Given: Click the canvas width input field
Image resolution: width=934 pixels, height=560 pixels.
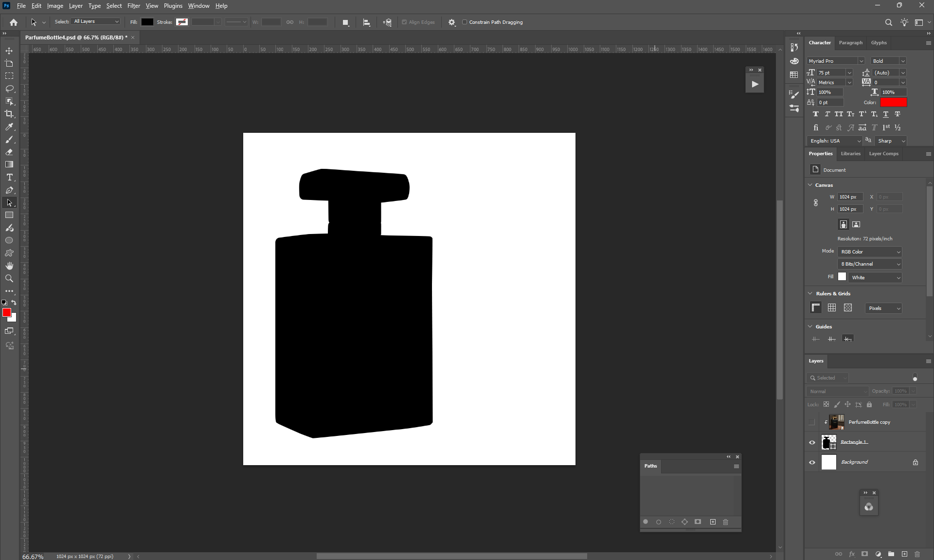Looking at the screenshot, I should 850,197.
